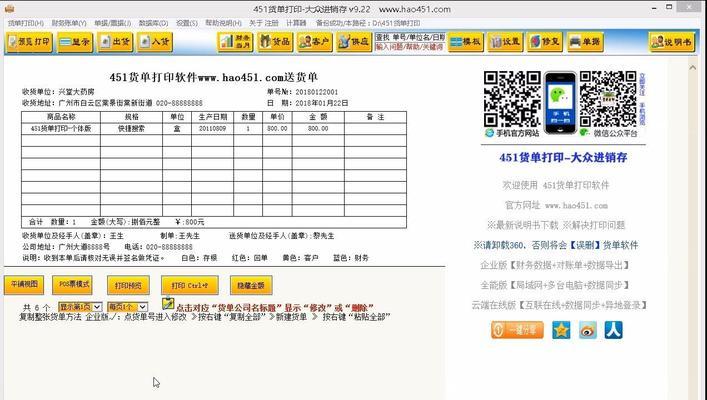
Task: Click the 451货单打印-个体版 product cell
Action: pyautogui.click(x=61, y=129)
